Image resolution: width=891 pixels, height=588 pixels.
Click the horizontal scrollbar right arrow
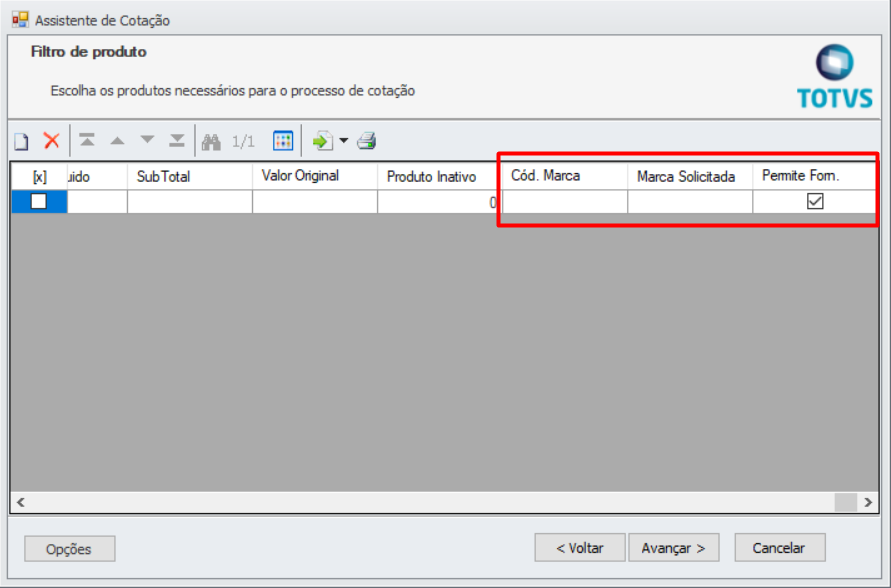coord(868,502)
